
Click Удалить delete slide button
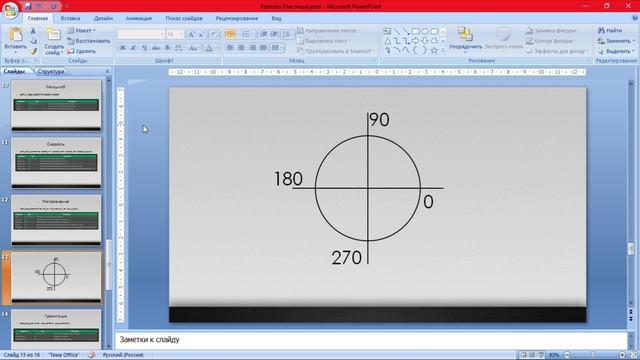[82, 51]
